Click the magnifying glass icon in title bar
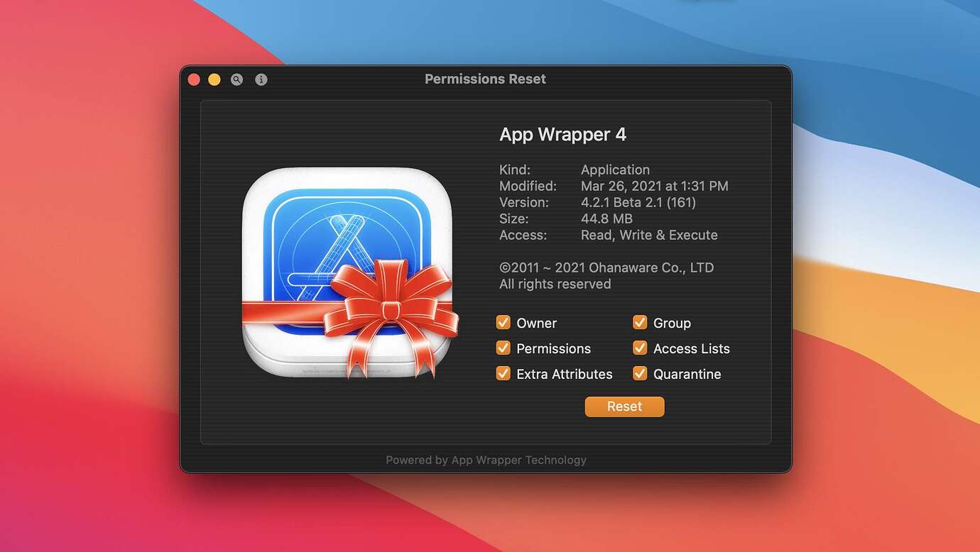Screen dimensions: 980x552 click(x=237, y=79)
